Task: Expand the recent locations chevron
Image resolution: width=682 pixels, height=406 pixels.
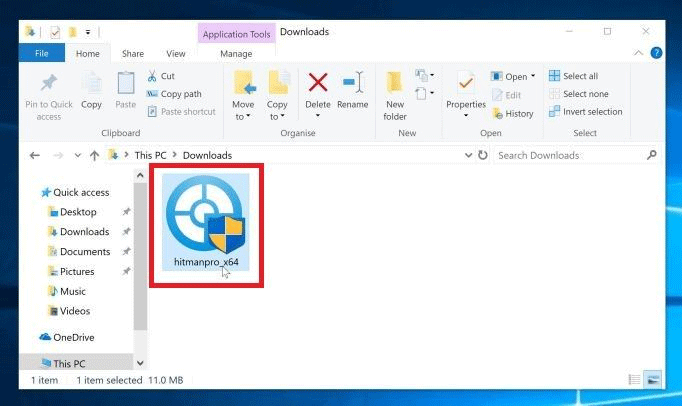Action: [77, 155]
